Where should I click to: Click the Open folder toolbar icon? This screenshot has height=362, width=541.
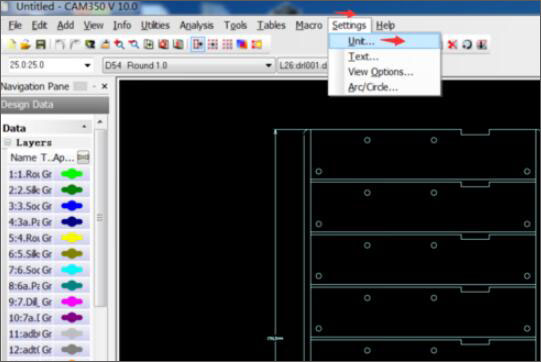(x=26, y=44)
